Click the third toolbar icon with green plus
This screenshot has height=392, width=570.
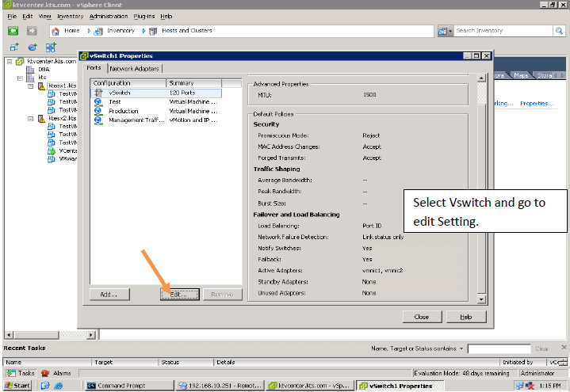click(x=51, y=48)
